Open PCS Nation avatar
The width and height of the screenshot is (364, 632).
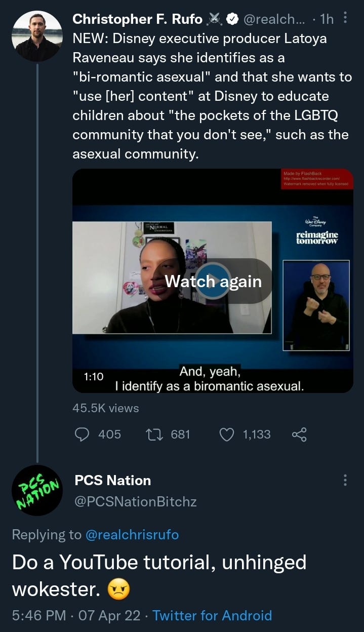[37, 490]
